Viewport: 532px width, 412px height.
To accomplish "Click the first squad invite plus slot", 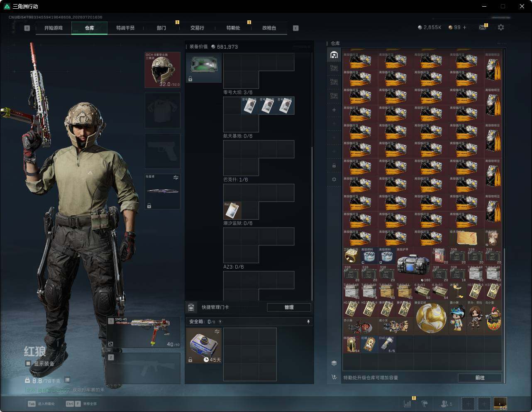I will coord(468,404).
